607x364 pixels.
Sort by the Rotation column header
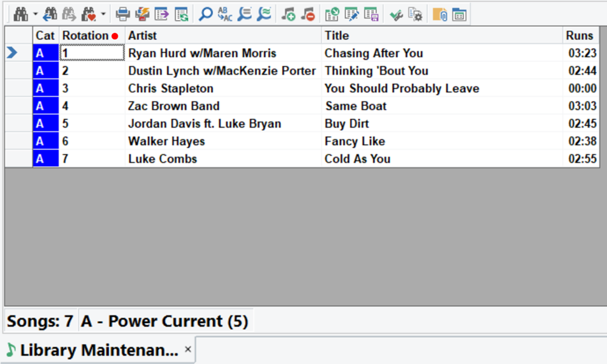pyautogui.click(x=85, y=35)
